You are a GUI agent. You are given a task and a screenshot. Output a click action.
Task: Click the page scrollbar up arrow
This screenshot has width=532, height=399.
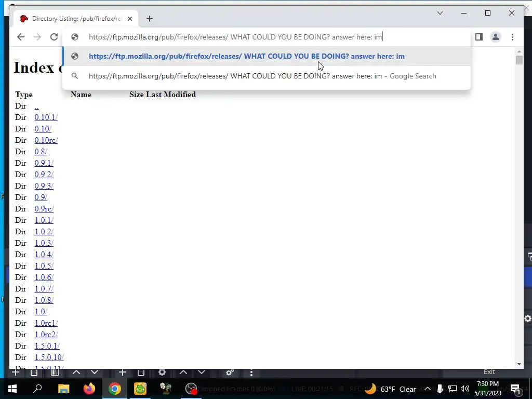pyautogui.click(x=519, y=51)
